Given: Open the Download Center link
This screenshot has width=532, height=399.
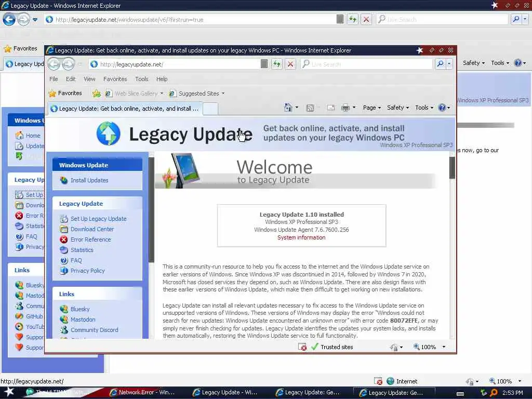Looking at the screenshot, I should click(x=92, y=229).
